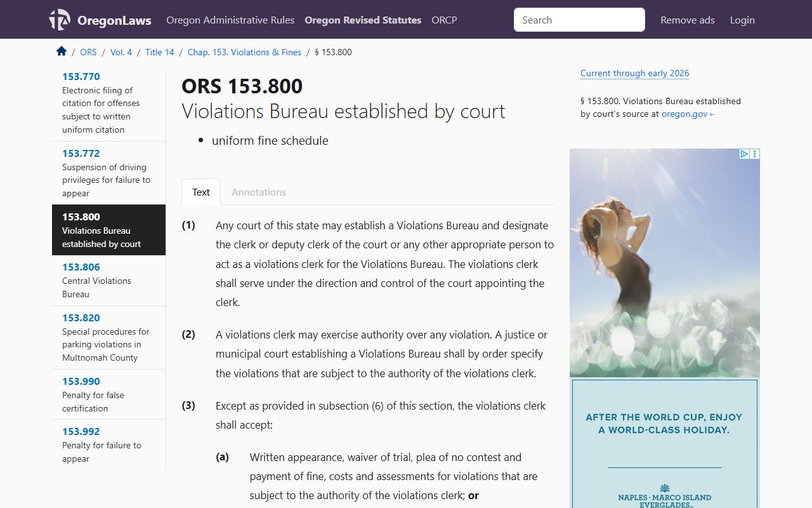812x508 pixels.
Task: Click the Remove ads link
Action: point(688,20)
